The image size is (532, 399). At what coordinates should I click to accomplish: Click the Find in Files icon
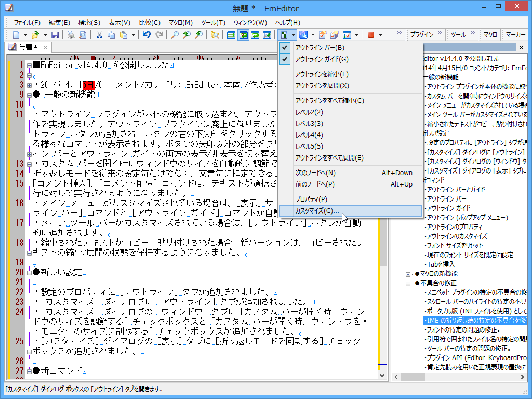pyautogui.click(x=215, y=35)
